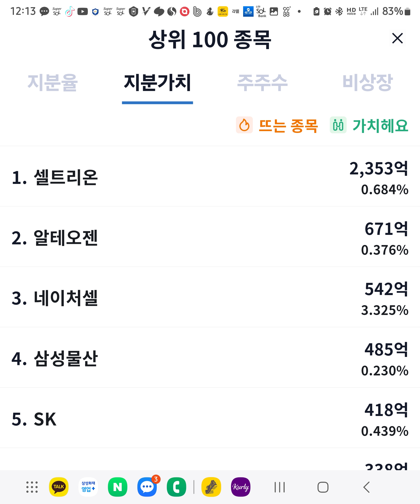Tap the 삼성화재 영업+ app icon
The image size is (420, 504).
click(x=88, y=487)
